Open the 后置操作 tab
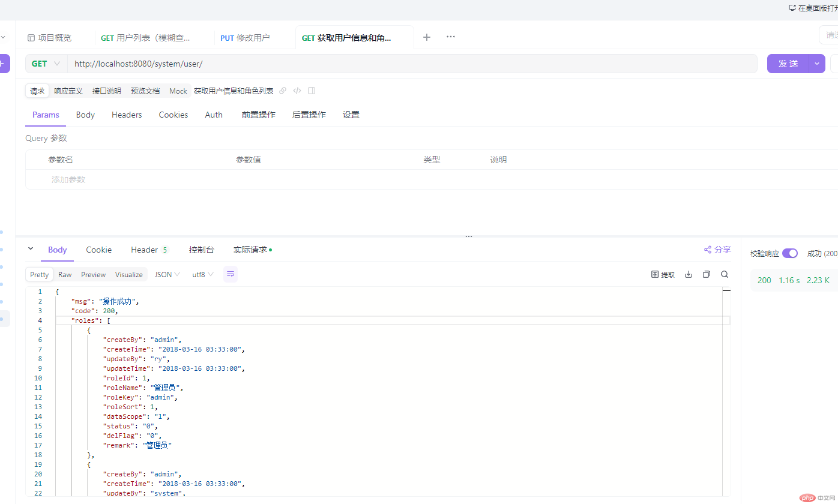This screenshot has height=504, width=838. click(309, 115)
